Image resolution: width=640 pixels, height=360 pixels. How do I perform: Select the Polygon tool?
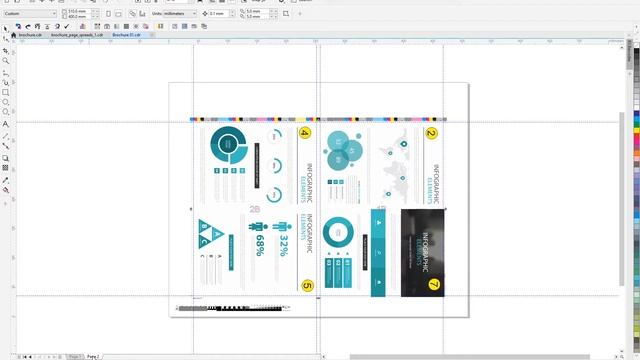(x=5, y=112)
